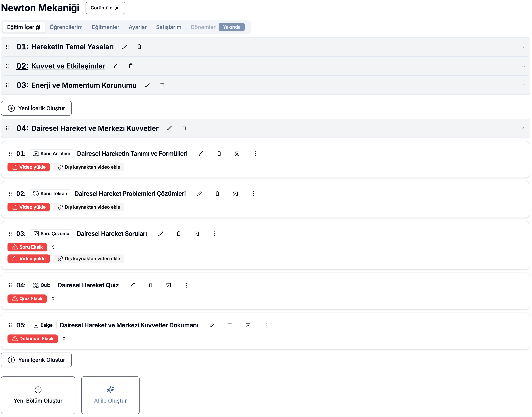The height and width of the screenshot is (417, 532).
Task: Go to the Ayarlar tab
Action: (x=138, y=27)
